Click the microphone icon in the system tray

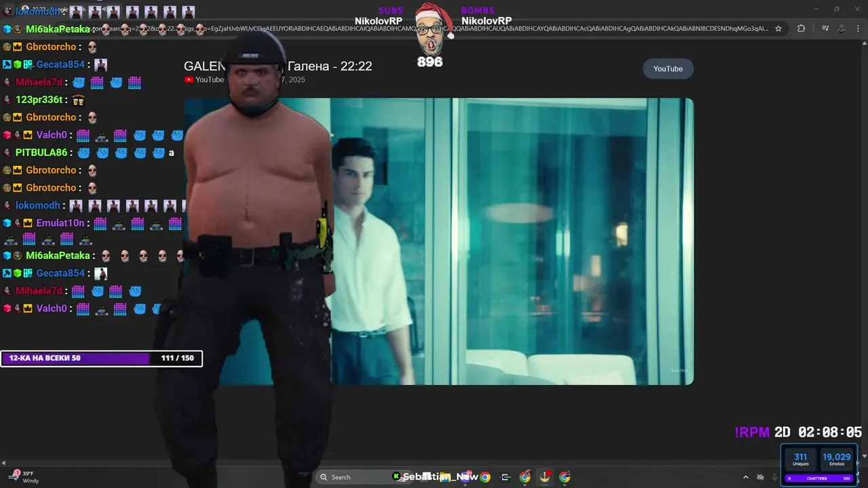774,477
